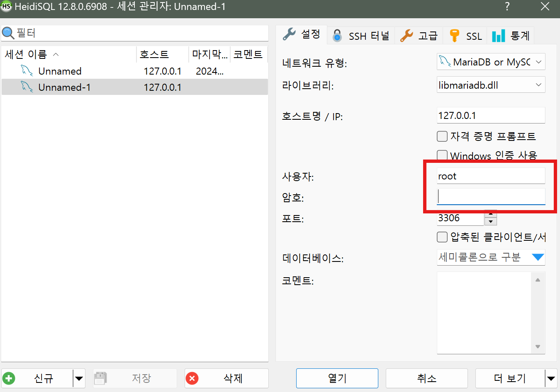Toggle 자격 증명 프롬프트 checkbox
The image size is (560, 392).
pyautogui.click(x=442, y=136)
